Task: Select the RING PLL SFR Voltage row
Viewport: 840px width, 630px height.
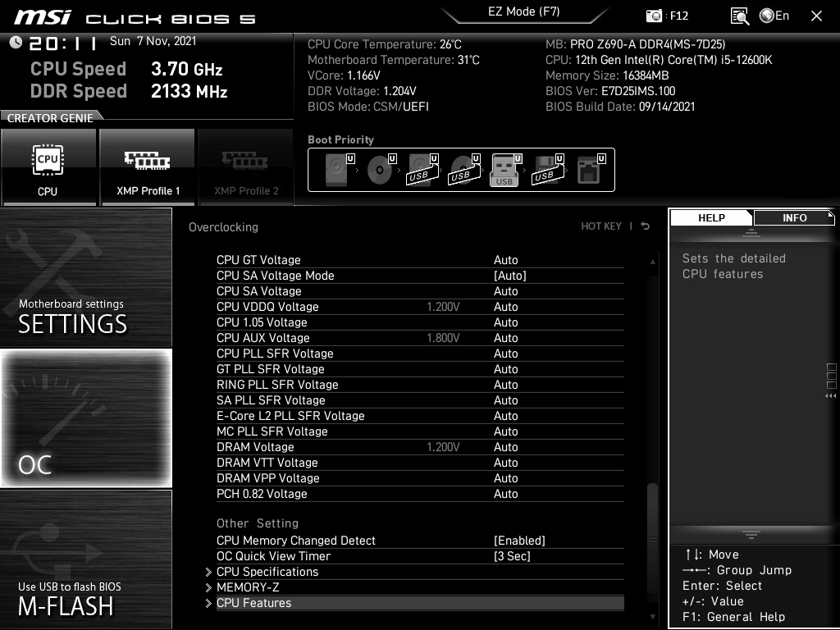Action: point(420,385)
